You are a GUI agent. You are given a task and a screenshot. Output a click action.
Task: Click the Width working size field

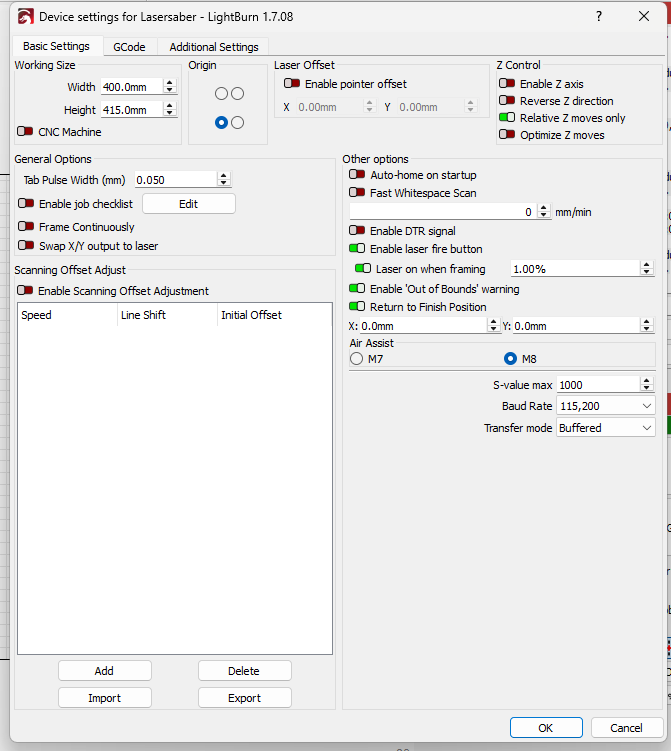click(130, 87)
